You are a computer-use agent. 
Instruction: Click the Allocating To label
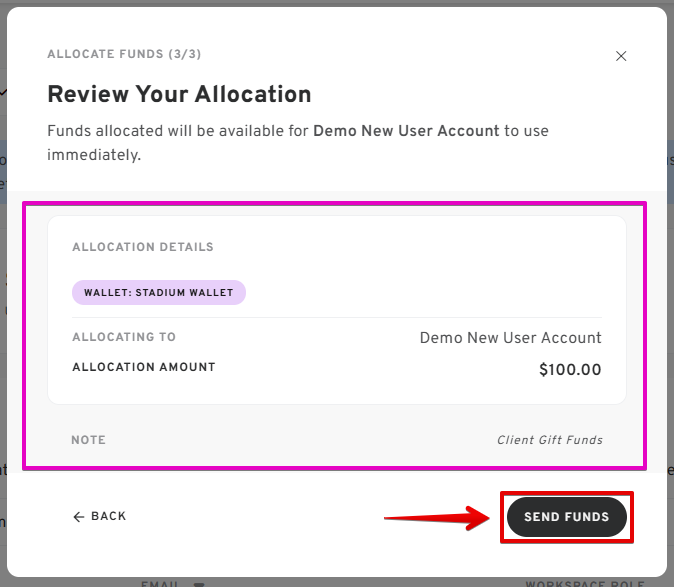pyautogui.click(x=124, y=337)
